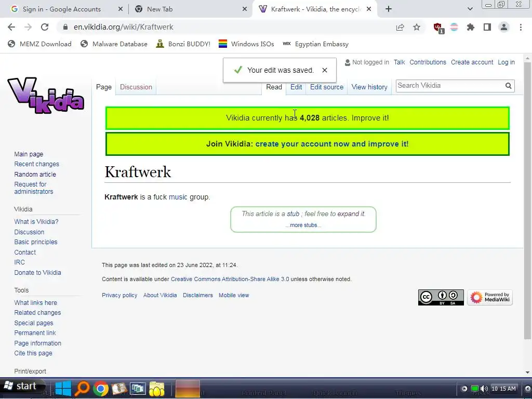Go to Main page in sidebar

click(x=29, y=154)
